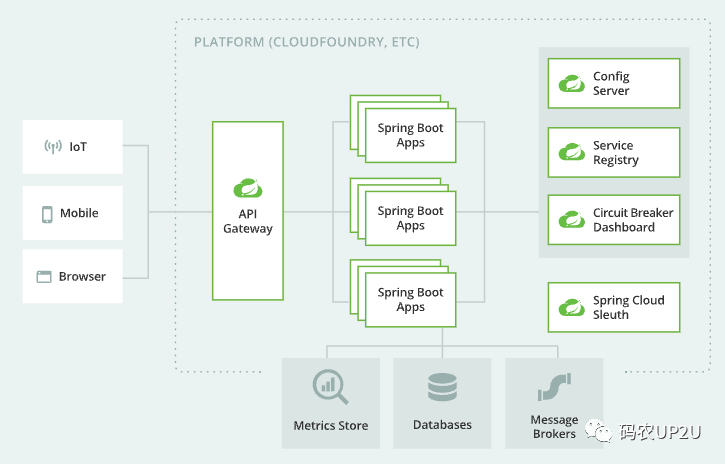Click the Message Brokers label
This screenshot has width=725, height=464.
554,427
